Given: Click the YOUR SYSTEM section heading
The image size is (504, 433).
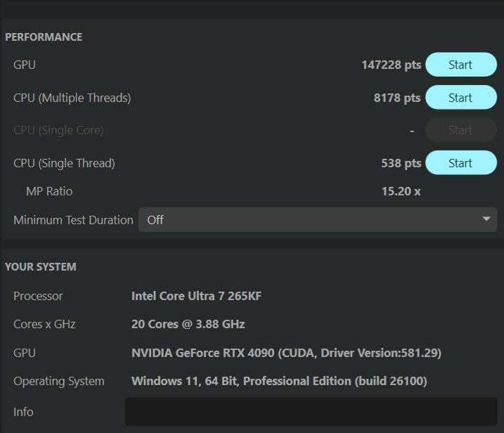Looking at the screenshot, I should click(41, 267).
